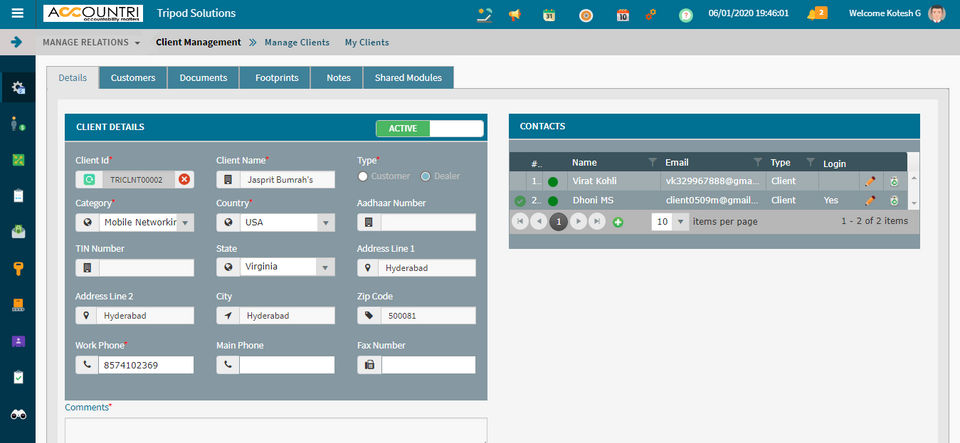The height and width of the screenshot is (443, 960).
Task: Open the megaphone announcements icon
Action: pos(515,15)
